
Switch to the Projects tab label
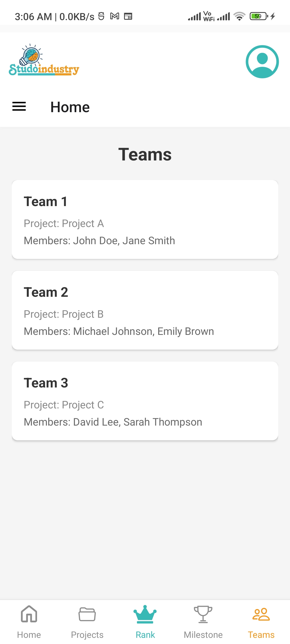(87, 635)
